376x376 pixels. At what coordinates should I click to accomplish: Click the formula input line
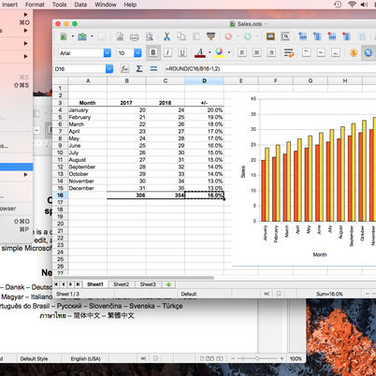tap(270, 69)
